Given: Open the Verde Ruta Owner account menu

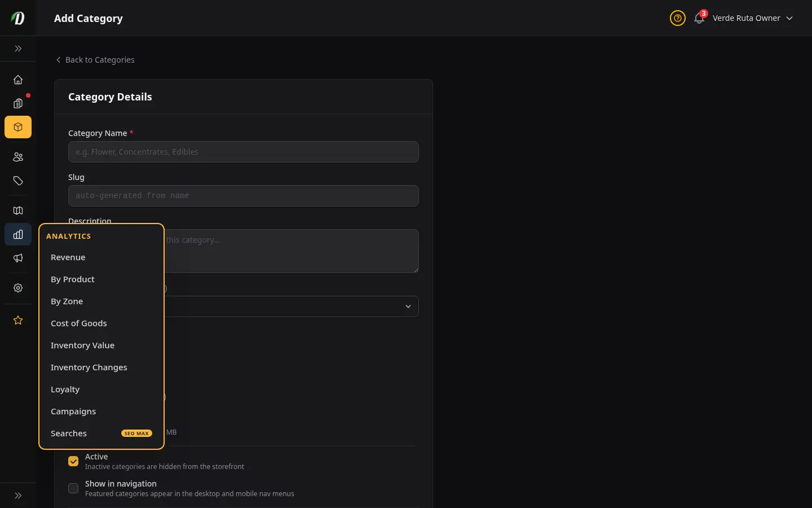Looking at the screenshot, I should coord(753,18).
